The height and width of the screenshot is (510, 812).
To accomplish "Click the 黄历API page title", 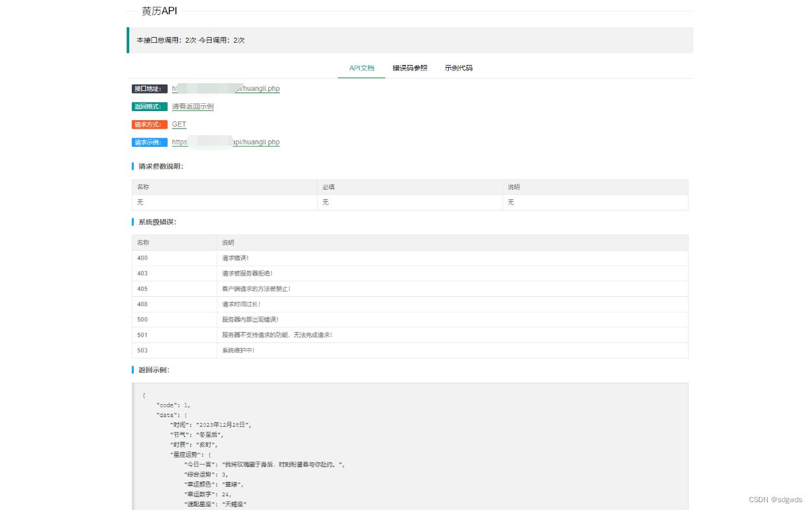I will [159, 11].
